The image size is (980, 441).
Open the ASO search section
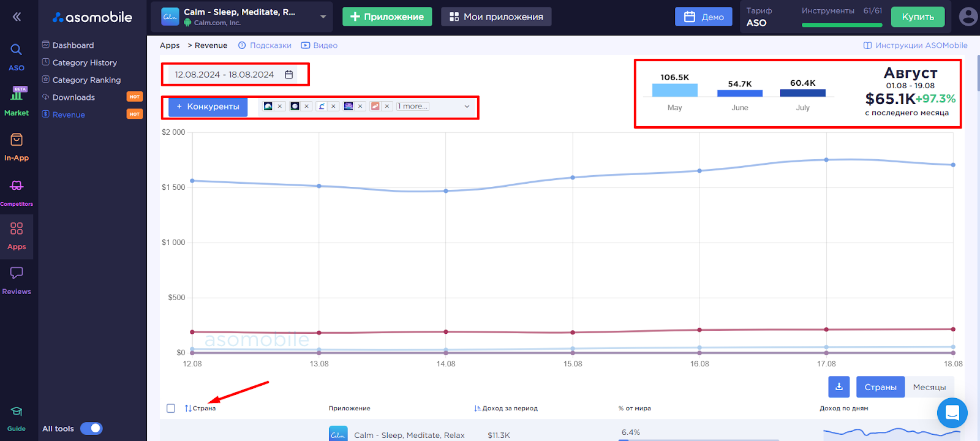coord(17,57)
